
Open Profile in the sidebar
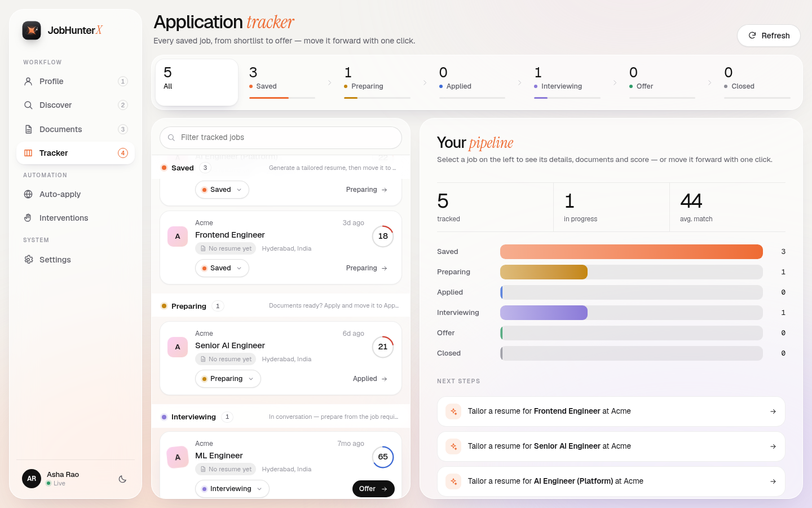(x=76, y=81)
